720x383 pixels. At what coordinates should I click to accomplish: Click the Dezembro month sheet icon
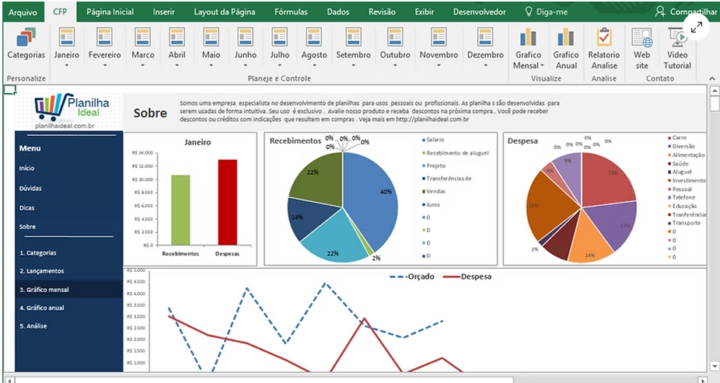tap(485, 37)
